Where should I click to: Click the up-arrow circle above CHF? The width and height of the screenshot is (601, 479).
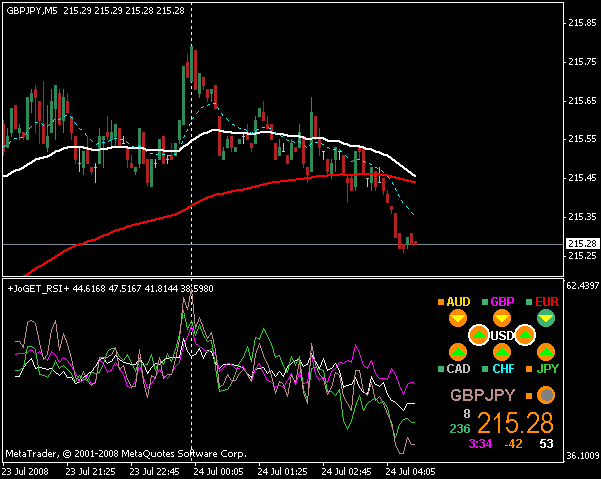pos(502,352)
